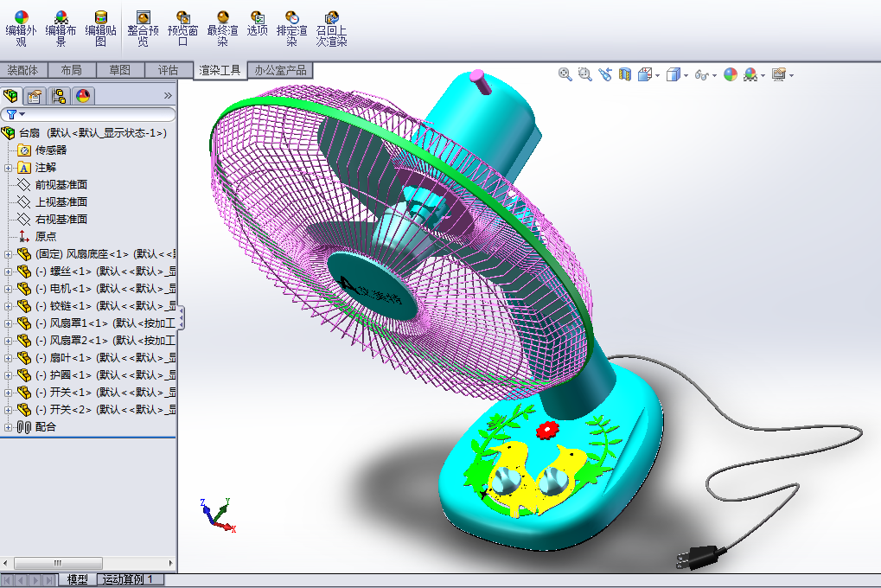Open View Orientation dropdown arrow

point(657,75)
